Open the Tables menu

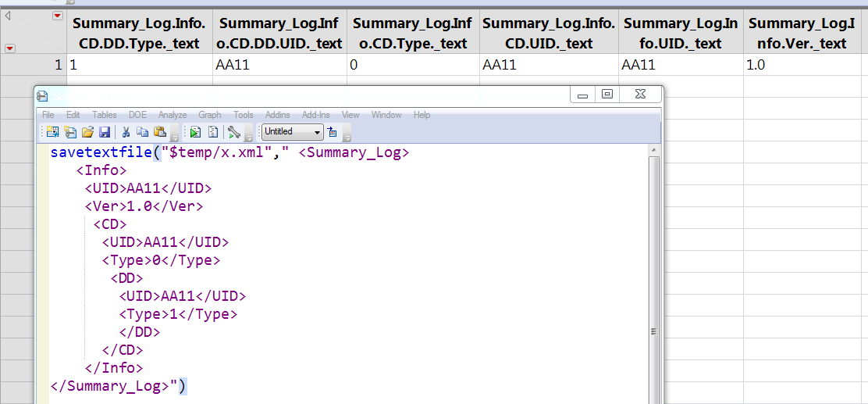[x=104, y=115]
